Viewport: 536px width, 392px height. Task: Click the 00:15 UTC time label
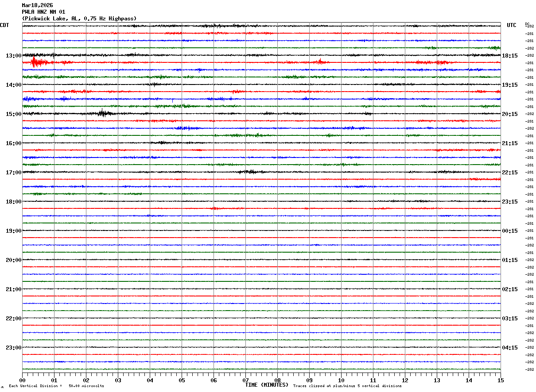click(510, 231)
